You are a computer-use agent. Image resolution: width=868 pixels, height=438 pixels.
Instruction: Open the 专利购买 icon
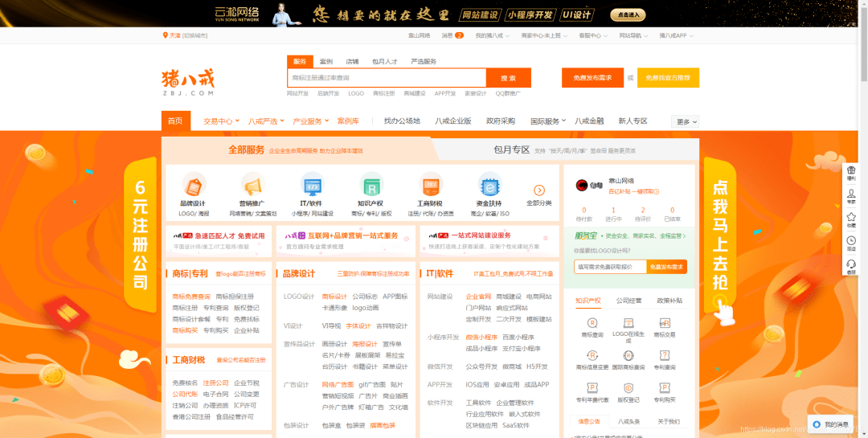pos(665,387)
